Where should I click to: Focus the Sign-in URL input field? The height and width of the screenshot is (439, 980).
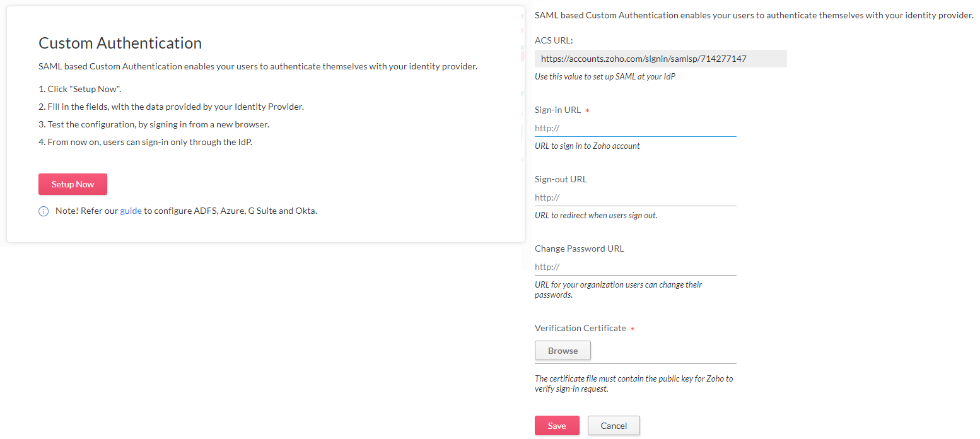click(635, 128)
